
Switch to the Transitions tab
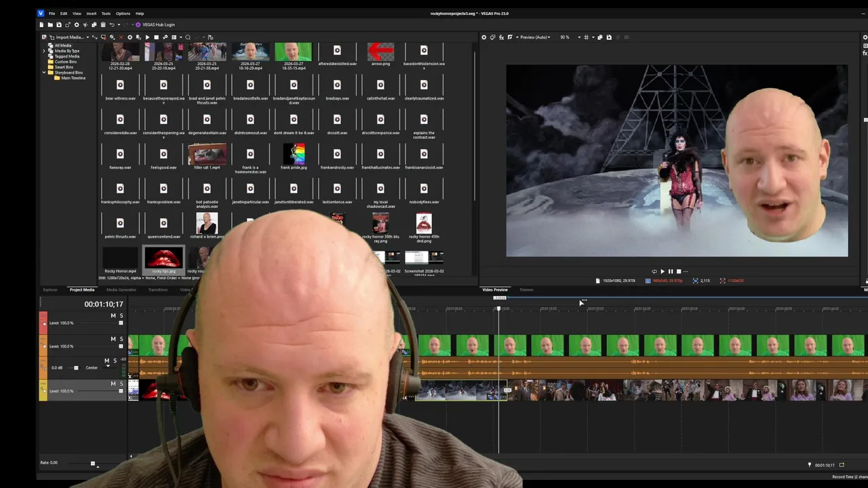(158, 290)
